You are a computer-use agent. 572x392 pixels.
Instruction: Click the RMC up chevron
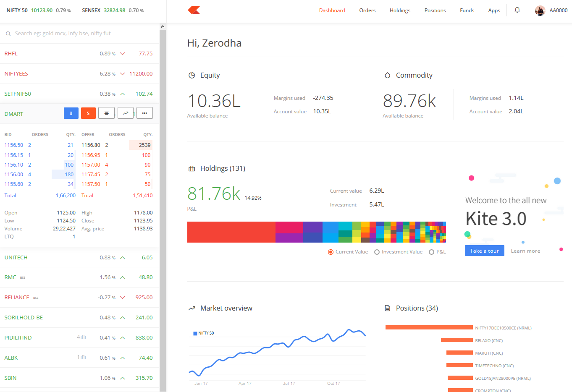pyautogui.click(x=123, y=277)
